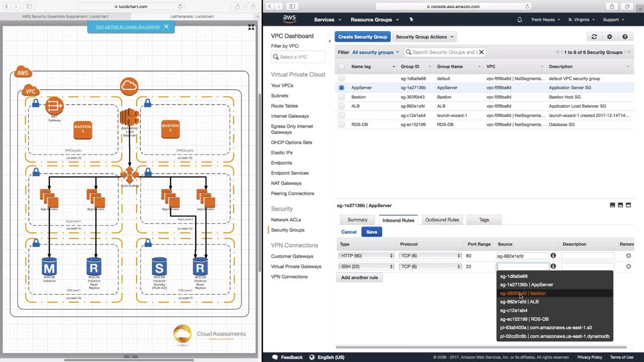Open the help question mark icon
Screen dimensions: 644x362
[625, 37]
